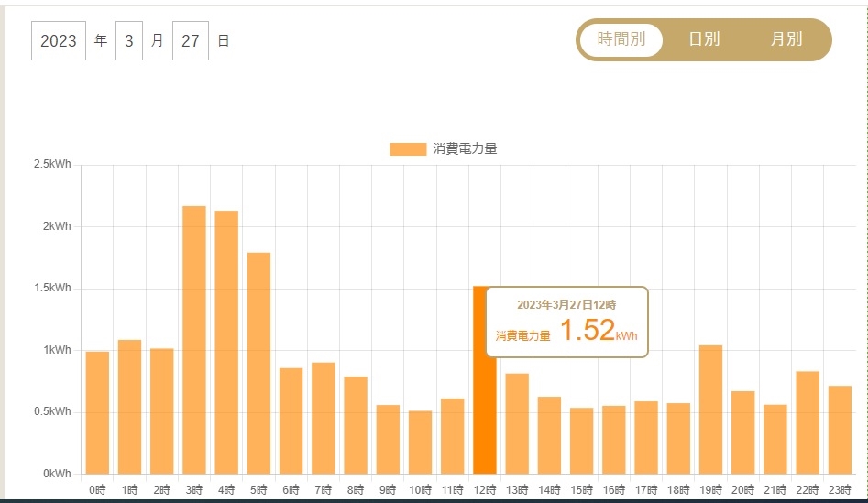Switch to the 日別 daily view
Screen dimensions: 868x503
(704, 39)
